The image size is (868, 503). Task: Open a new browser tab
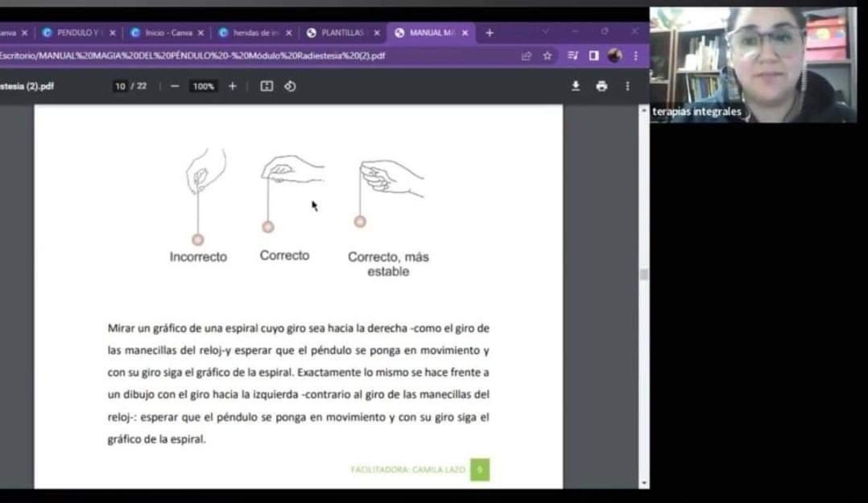point(489,33)
